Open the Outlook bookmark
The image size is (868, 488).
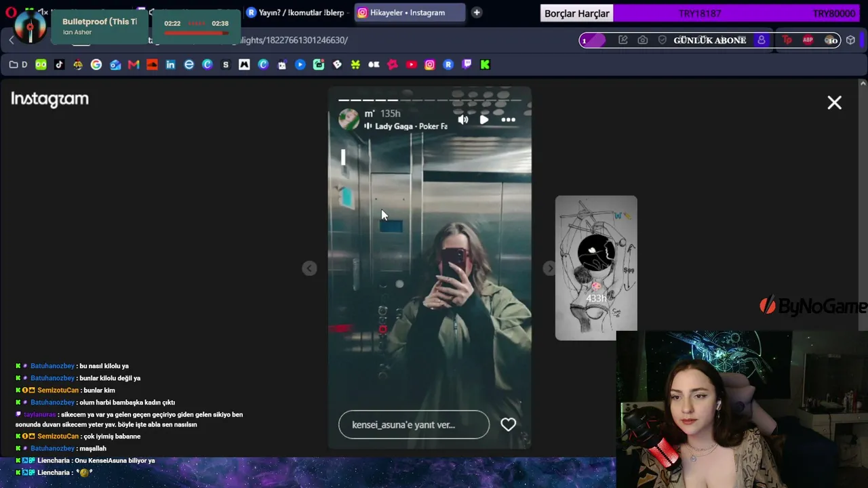115,64
